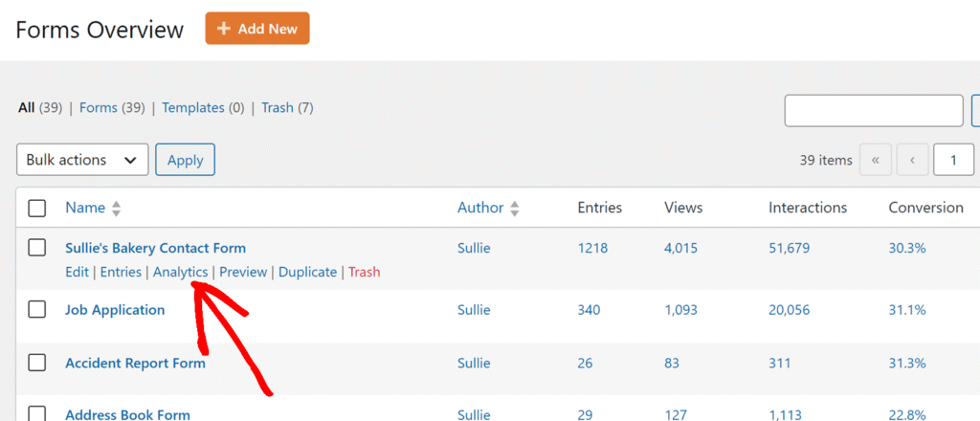This screenshot has width=980, height=421.
Task: Click Entries action under Sullie's Bakery form
Action: [x=121, y=273]
